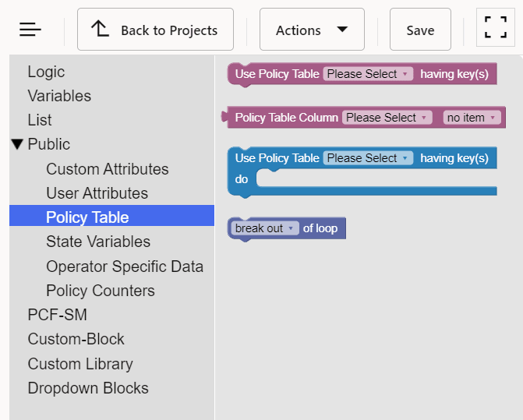Open State Variables subcategory
The image size is (523, 420).
click(98, 242)
